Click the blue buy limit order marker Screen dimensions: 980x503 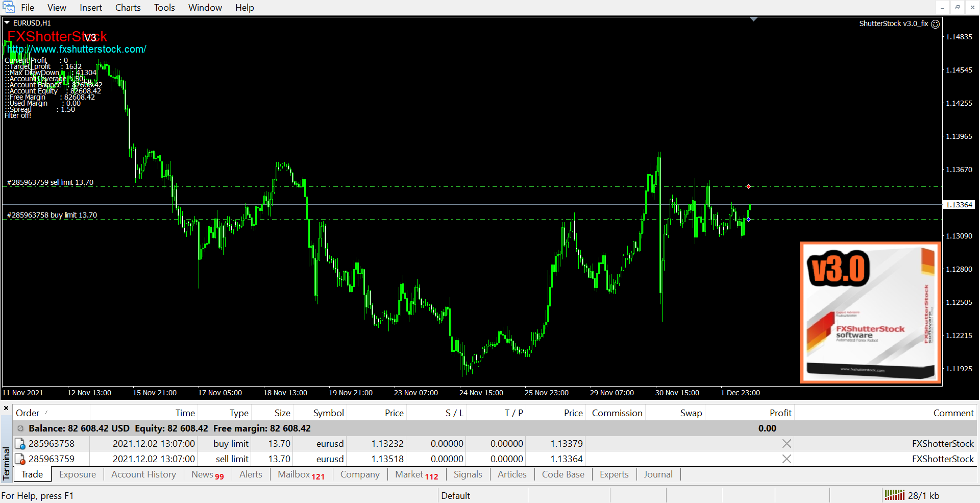748,220
